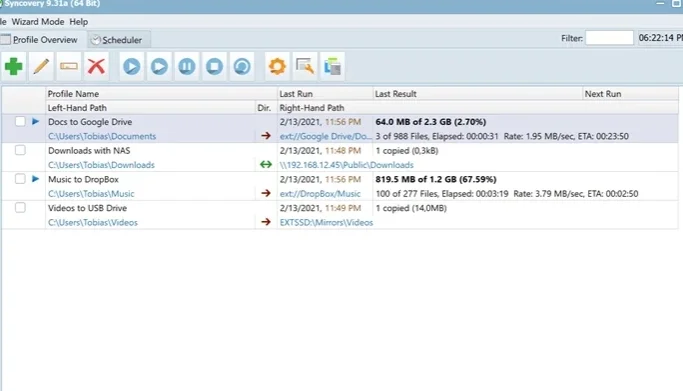Click result 1 copied (0,3kB)
Viewport: 683px width, 391px height.
coord(407,151)
